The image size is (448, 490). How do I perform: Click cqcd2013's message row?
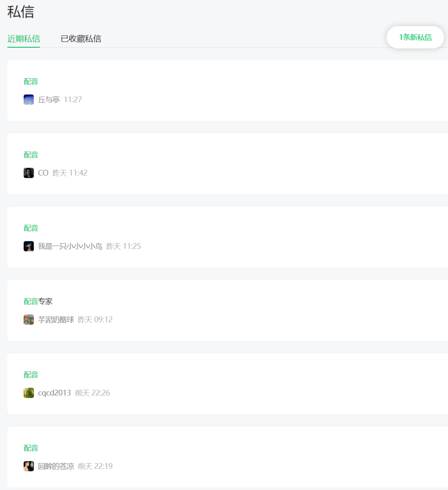click(x=224, y=383)
